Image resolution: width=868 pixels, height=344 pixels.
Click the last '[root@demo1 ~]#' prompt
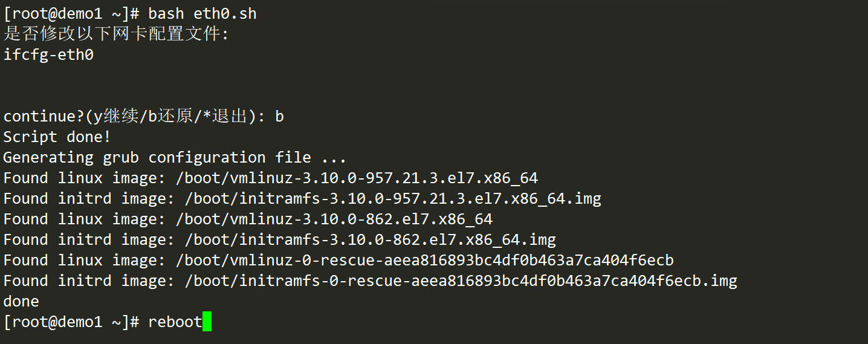(72, 322)
